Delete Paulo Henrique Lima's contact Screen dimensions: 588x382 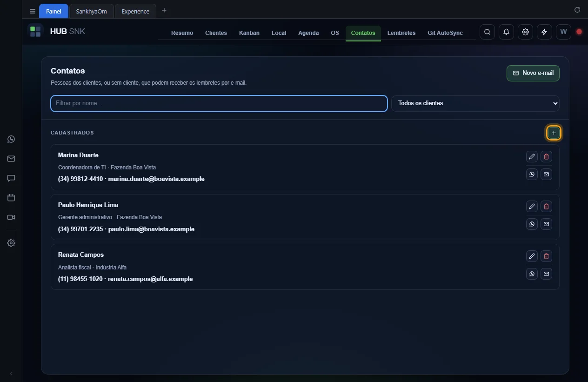[546, 206]
